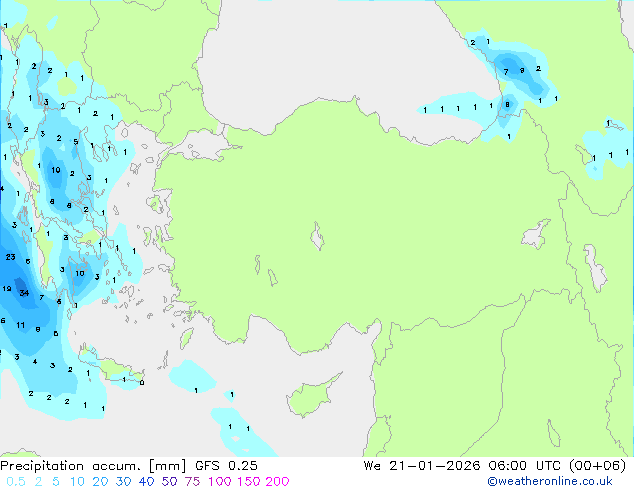Click the 'Precipitation accum. [mm]' title text
The width and height of the screenshot is (634, 490).
[x=93, y=466]
